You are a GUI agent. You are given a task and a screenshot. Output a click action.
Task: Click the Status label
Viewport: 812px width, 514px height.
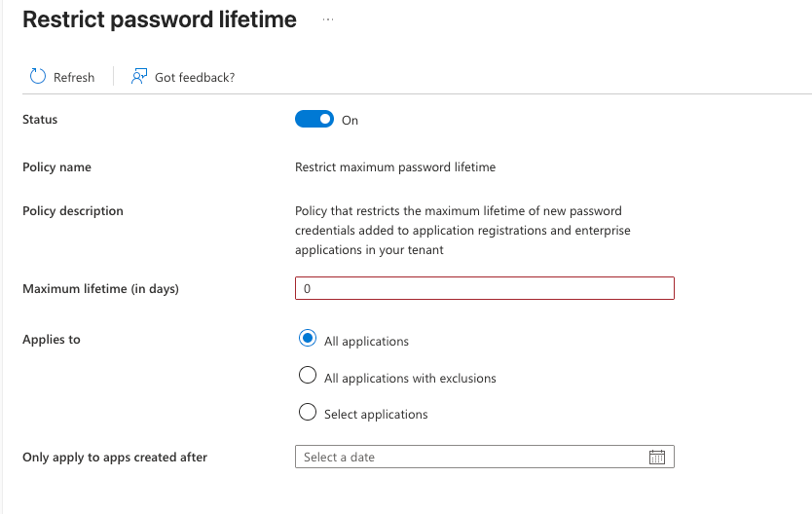(40, 120)
